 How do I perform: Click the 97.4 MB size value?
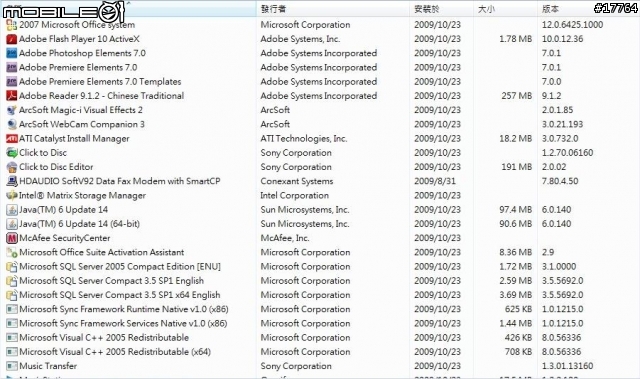pyautogui.click(x=516, y=210)
